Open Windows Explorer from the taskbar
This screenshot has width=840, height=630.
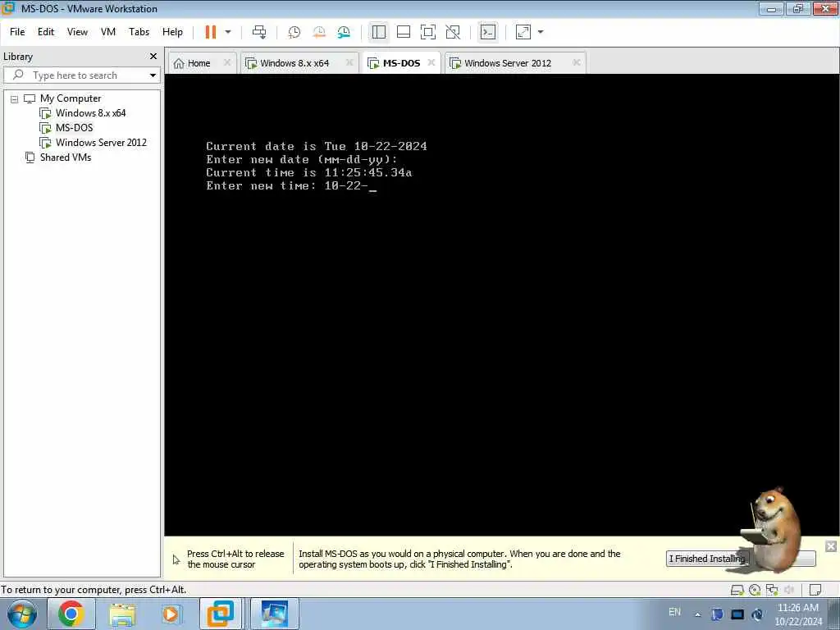point(123,614)
